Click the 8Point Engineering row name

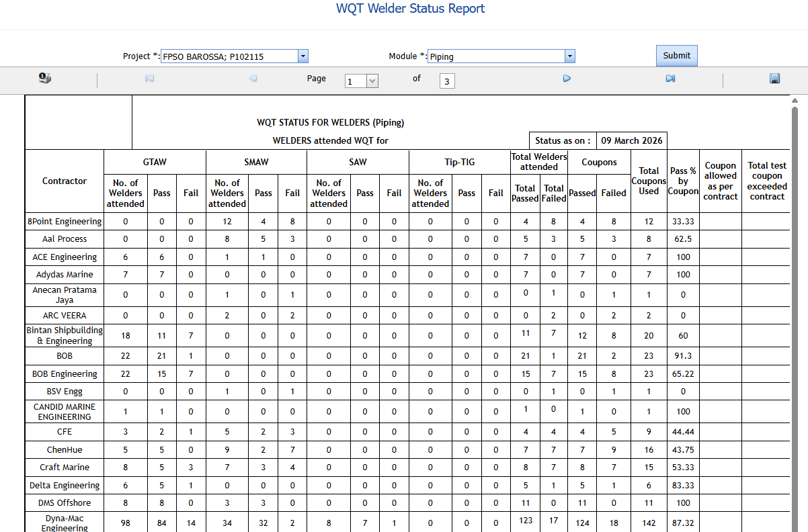point(65,222)
